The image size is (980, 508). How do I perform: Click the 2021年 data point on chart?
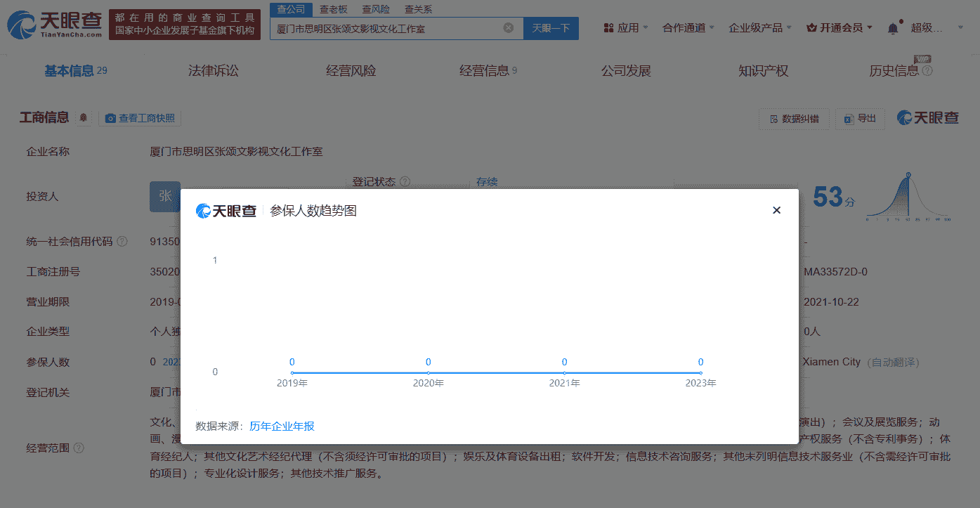pos(564,373)
